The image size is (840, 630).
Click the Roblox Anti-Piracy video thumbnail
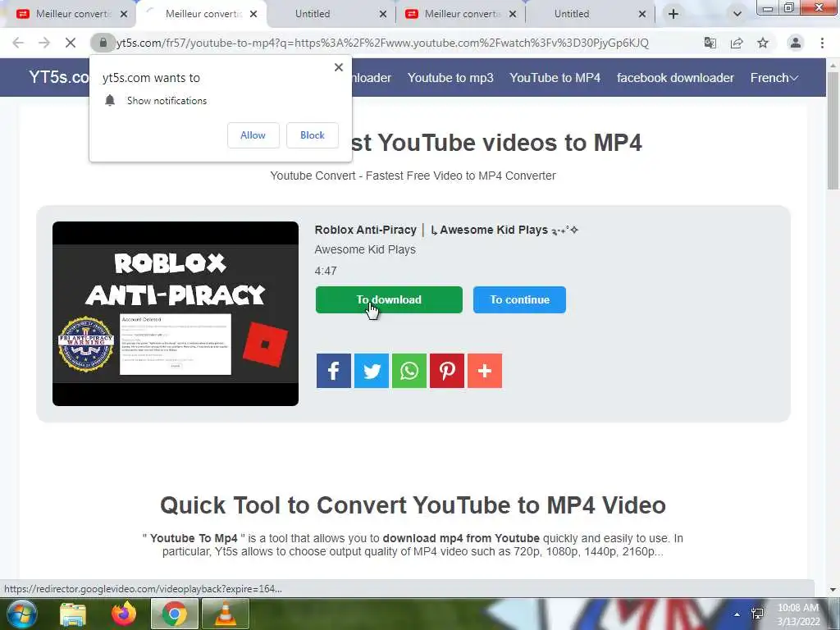click(x=176, y=314)
